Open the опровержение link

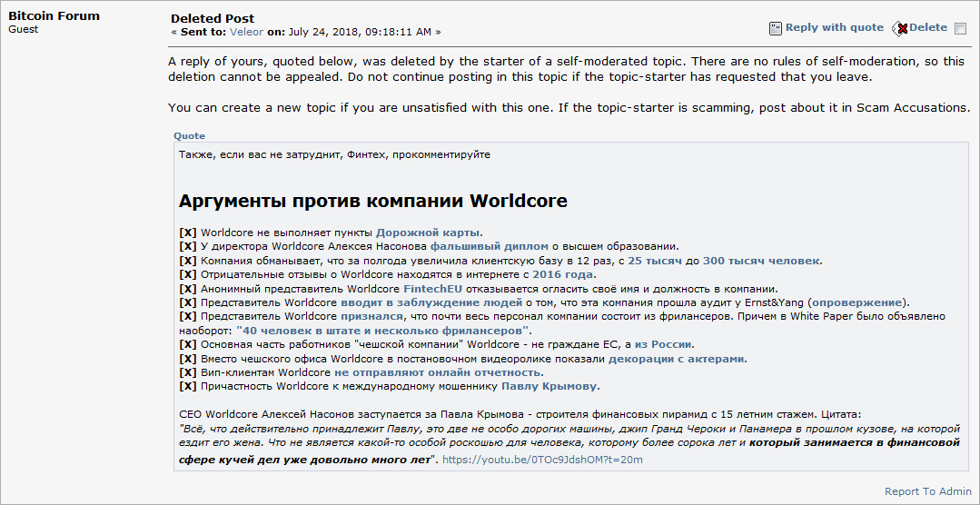pyautogui.click(x=856, y=303)
